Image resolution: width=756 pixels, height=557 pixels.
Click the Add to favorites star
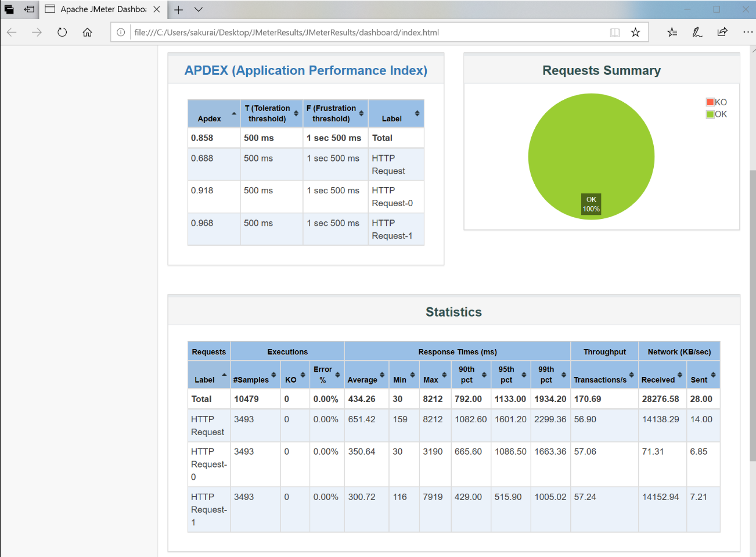tap(635, 33)
